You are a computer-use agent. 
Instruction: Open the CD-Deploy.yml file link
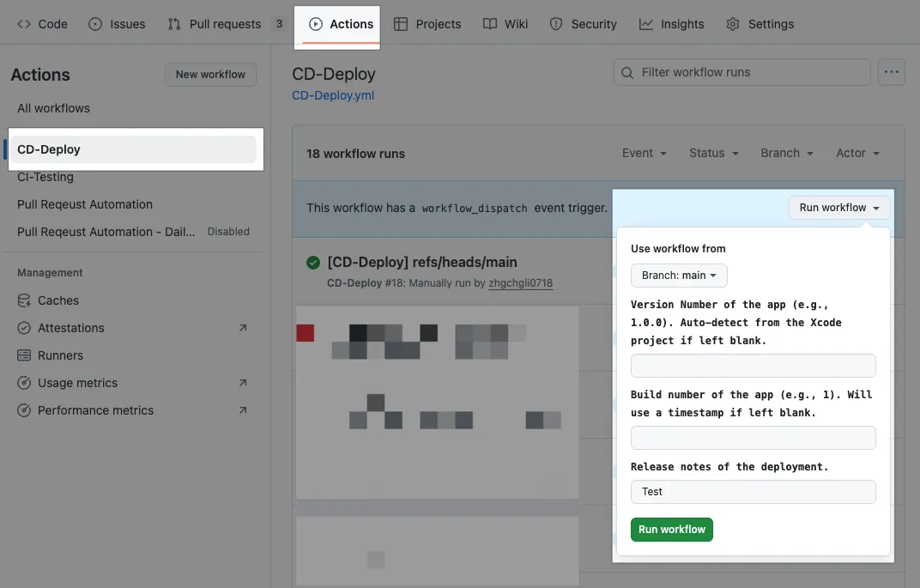[x=333, y=95]
